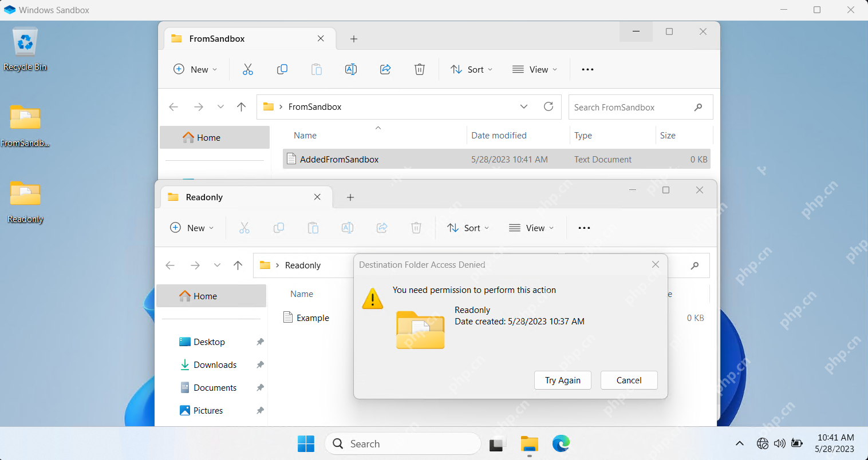Open See more options in FromSandbox window
This screenshot has width=868, height=460.
[x=587, y=69]
